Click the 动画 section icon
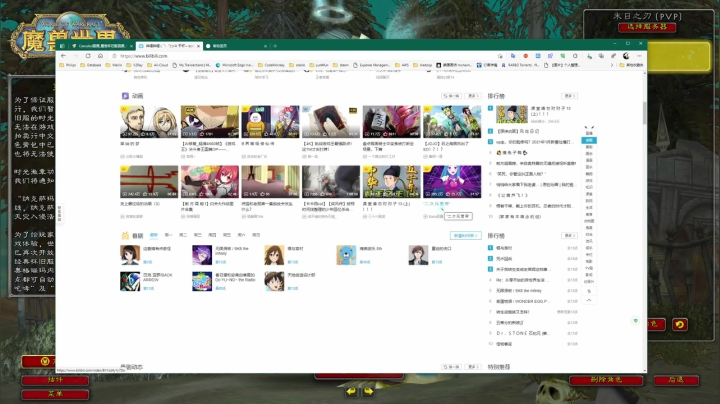Screen dimensions: 720x404 [125, 96]
